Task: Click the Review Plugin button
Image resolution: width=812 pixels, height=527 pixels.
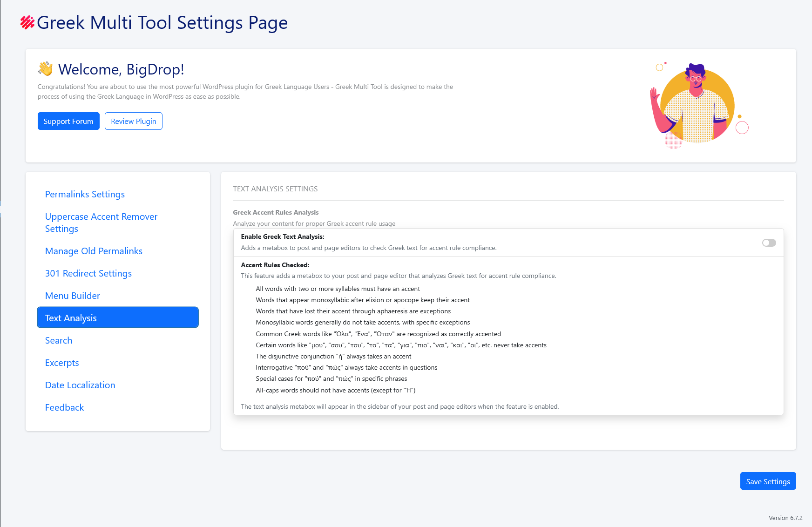Action: click(133, 121)
